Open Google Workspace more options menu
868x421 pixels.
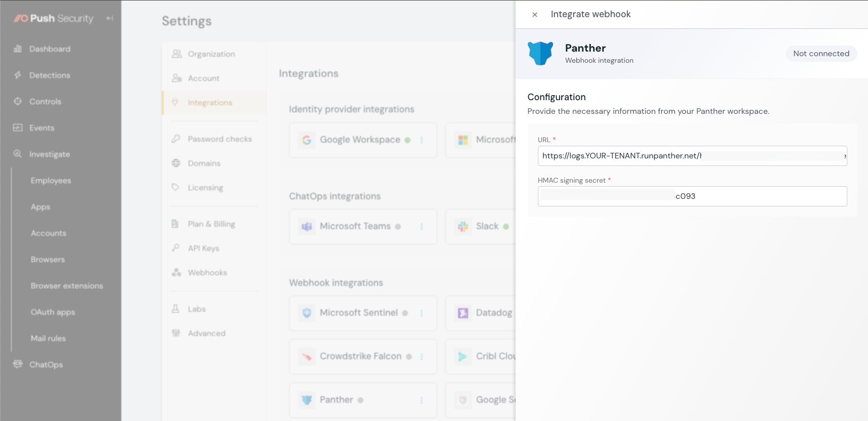click(x=422, y=140)
